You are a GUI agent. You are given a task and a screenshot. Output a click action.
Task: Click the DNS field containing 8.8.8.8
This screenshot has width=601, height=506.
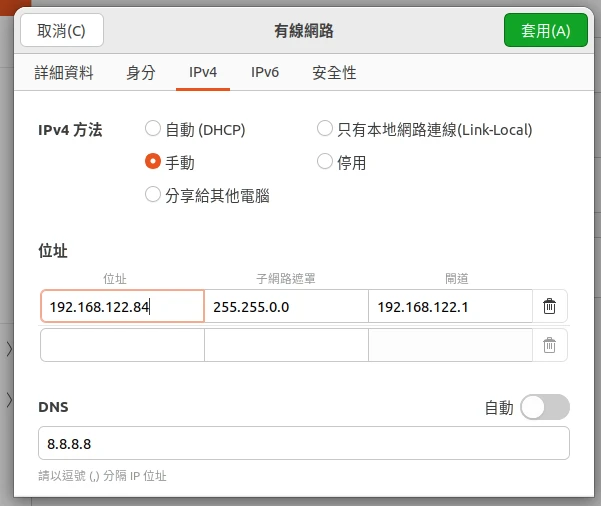point(303,443)
